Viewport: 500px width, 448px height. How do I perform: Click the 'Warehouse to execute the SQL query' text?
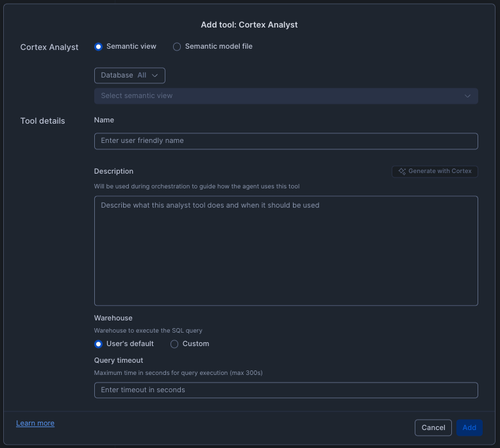tap(148, 331)
